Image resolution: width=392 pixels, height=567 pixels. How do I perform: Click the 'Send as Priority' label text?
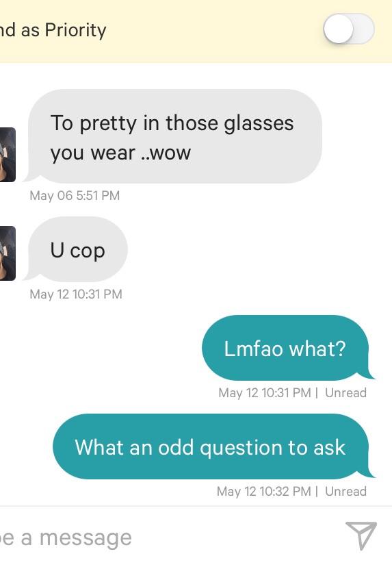click(x=53, y=29)
